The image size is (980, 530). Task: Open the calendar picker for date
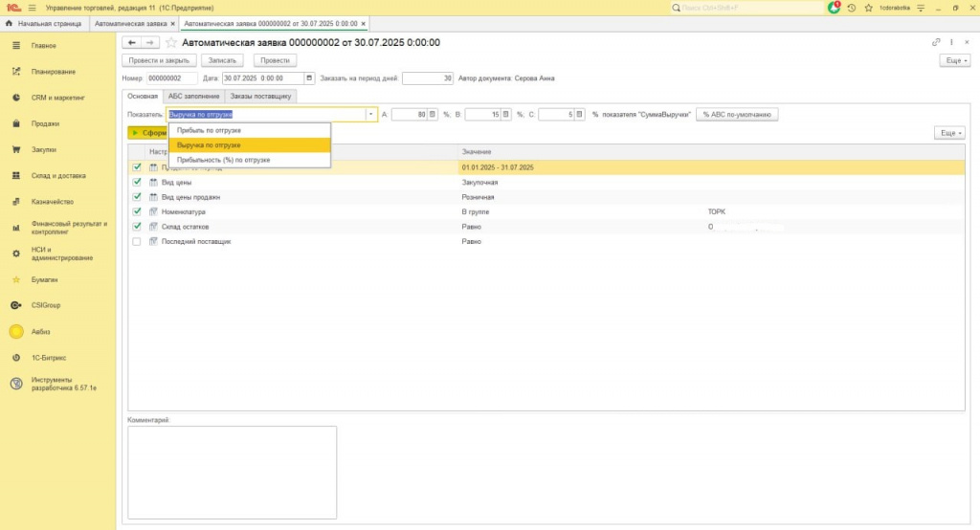pos(309,78)
